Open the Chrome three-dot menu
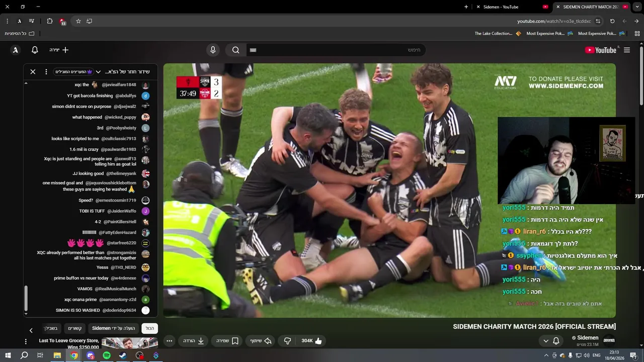This screenshot has width=644, height=362. pos(7,21)
